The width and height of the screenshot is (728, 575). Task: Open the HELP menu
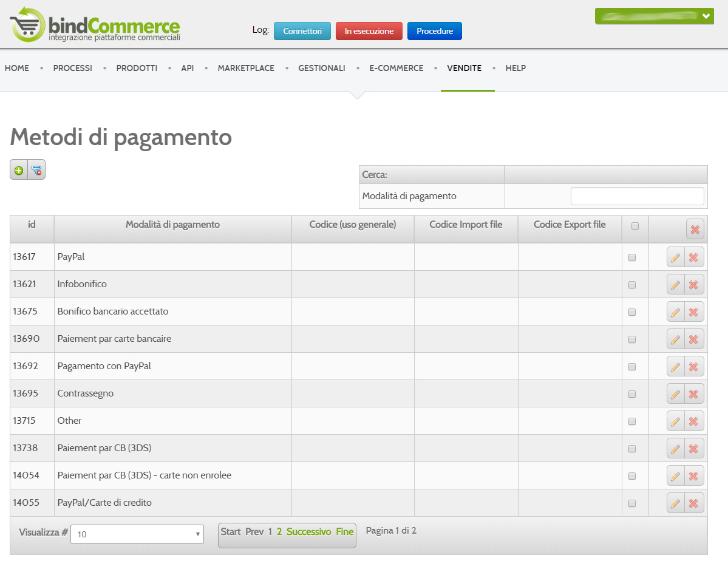[x=515, y=68]
